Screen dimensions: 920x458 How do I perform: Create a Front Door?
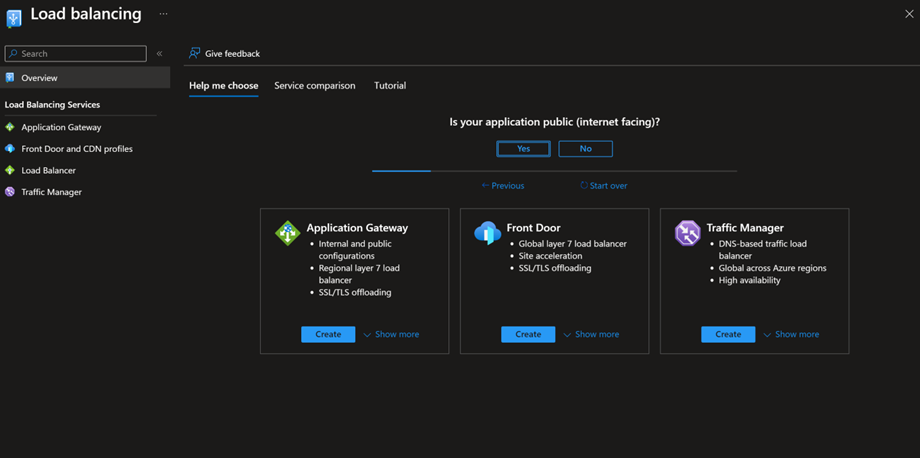[x=528, y=334]
